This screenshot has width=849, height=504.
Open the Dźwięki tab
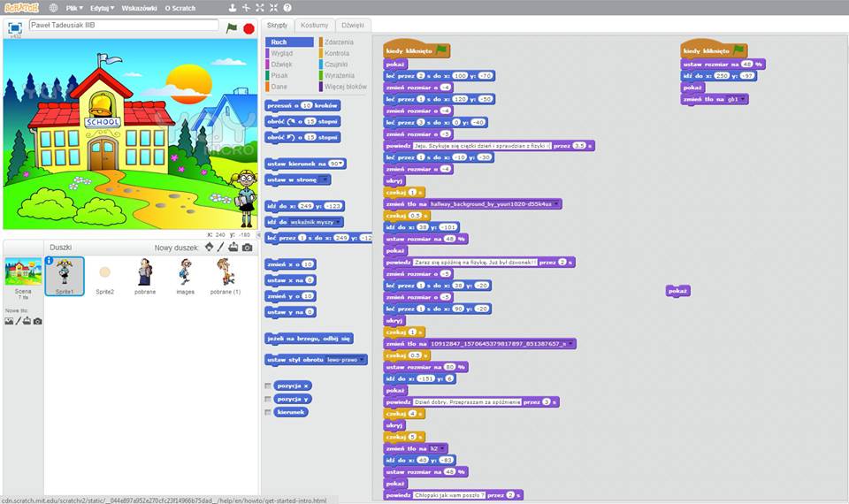(x=353, y=26)
